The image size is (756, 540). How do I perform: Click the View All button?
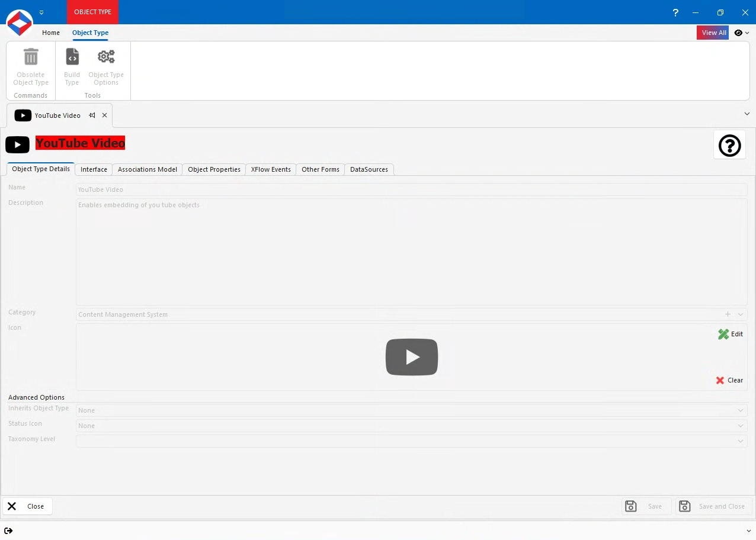pos(713,33)
